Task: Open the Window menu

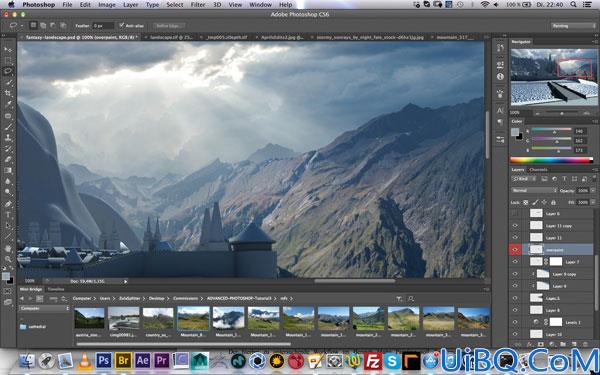Action: (260, 5)
